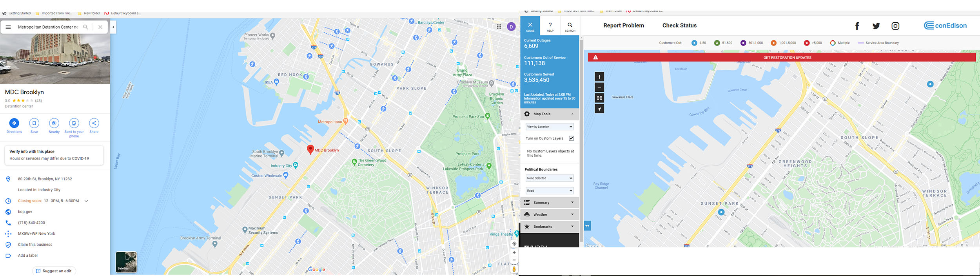The image size is (980, 276).
Task: Open the Political Boundaries None Selected dropdown
Action: (550, 178)
